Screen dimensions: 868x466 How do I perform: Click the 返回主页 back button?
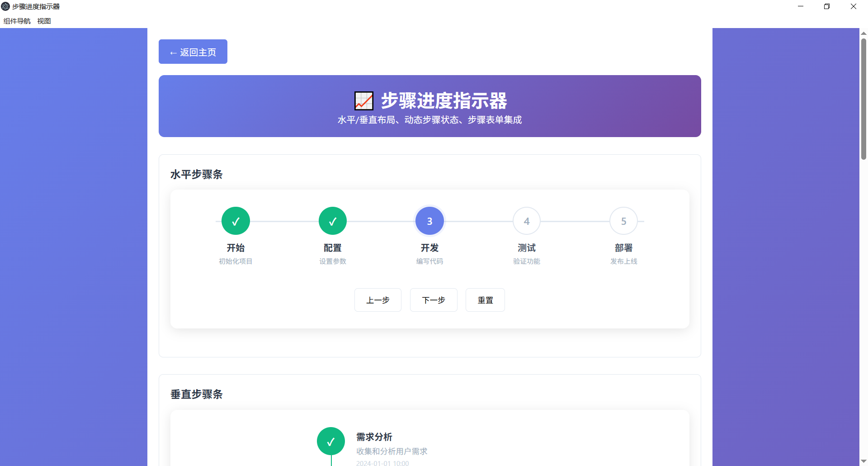[x=193, y=52]
